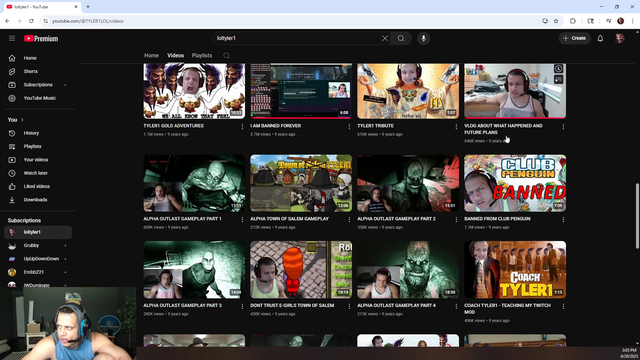Open the Grubby subscription
This screenshot has width=640, height=360.
[x=38, y=245]
